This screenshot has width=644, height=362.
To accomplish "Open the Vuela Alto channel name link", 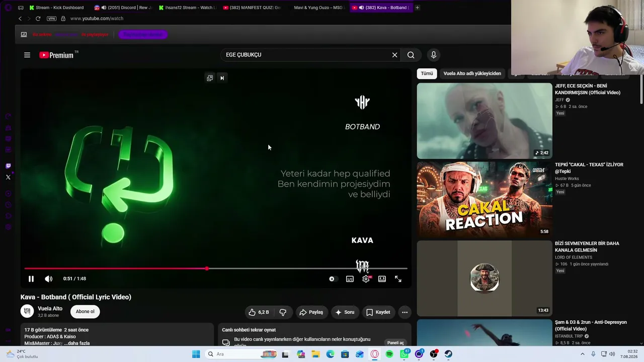I will click(x=50, y=309).
